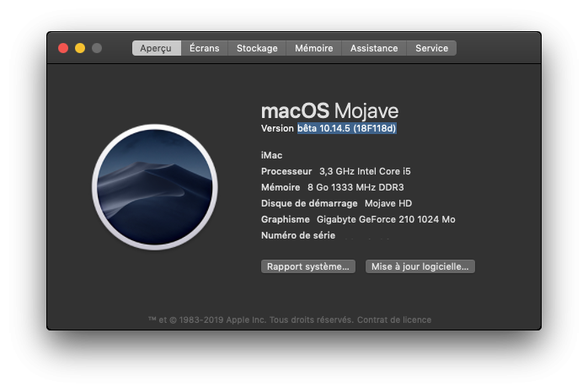Click the Mojave HD startup disk name
Image resolution: width=588 pixels, height=392 pixels.
[388, 203]
